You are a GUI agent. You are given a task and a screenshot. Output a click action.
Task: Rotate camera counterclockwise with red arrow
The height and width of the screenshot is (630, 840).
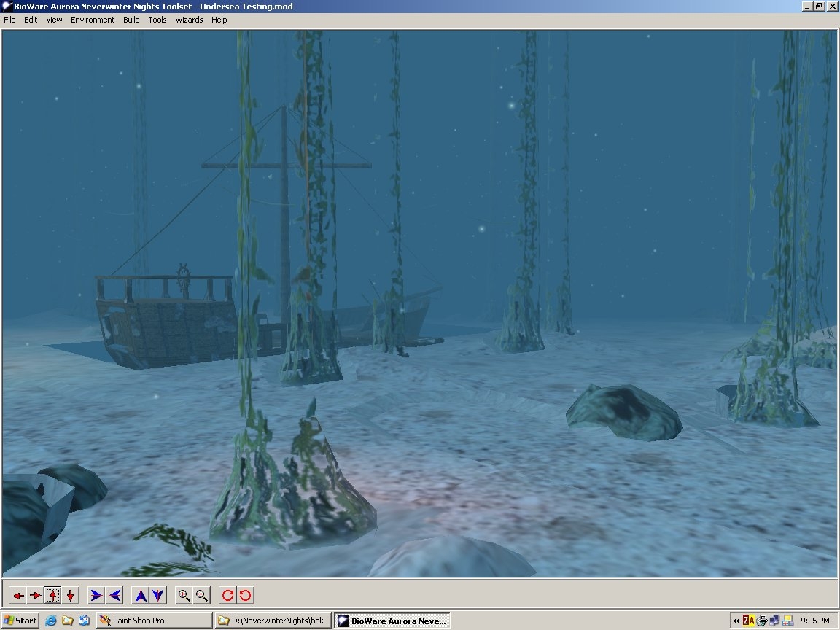tap(245, 596)
